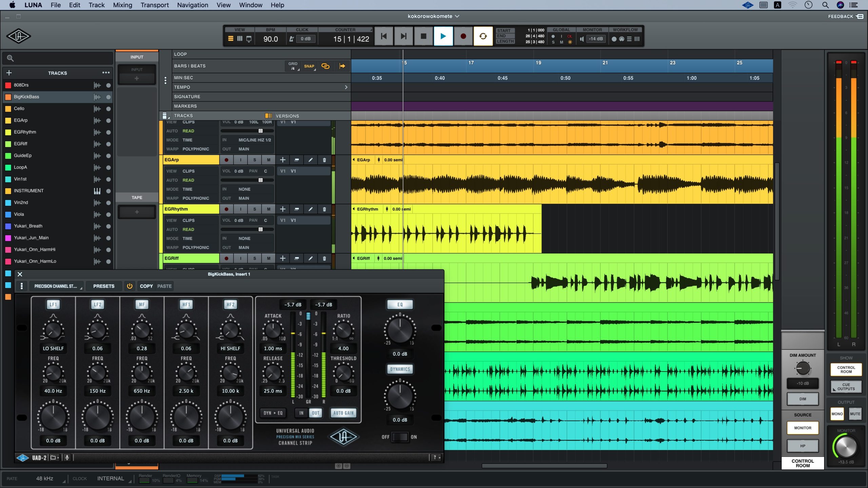Delete EGRhythm track with trash icon

(x=324, y=209)
